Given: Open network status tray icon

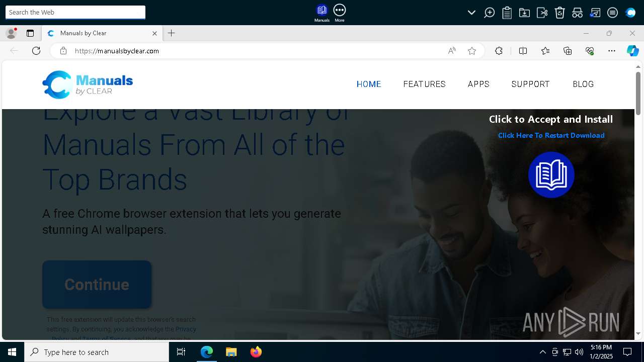Looking at the screenshot, I should coord(567,352).
